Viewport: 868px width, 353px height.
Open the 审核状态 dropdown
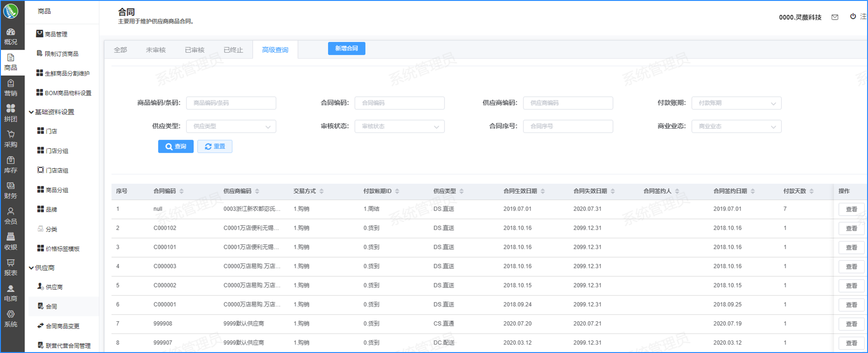click(399, 126)
